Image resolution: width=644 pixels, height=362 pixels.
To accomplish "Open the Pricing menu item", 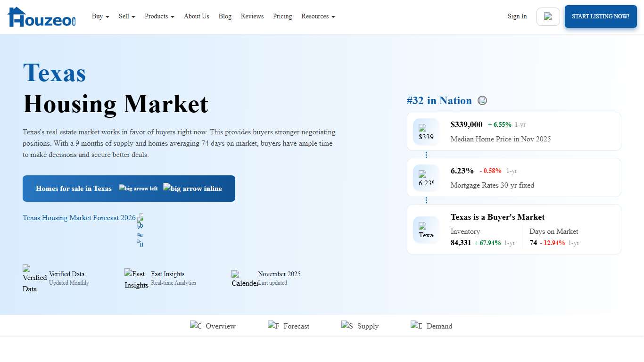I will [x=282, y=16].
